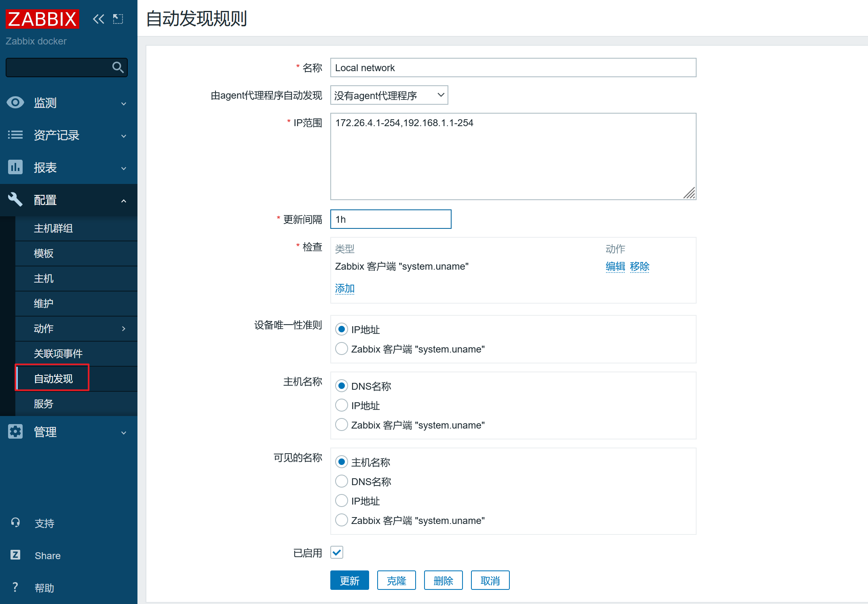Click the Zabbix Share Z icon
The height and width of the screenshot is (604, 868).
pyautogui.click(x=15, y=555)
